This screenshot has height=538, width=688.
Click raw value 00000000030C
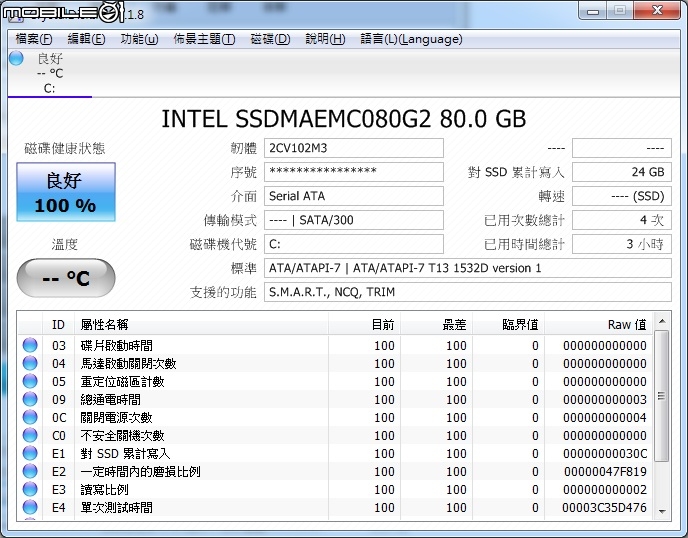coord(605,453)
